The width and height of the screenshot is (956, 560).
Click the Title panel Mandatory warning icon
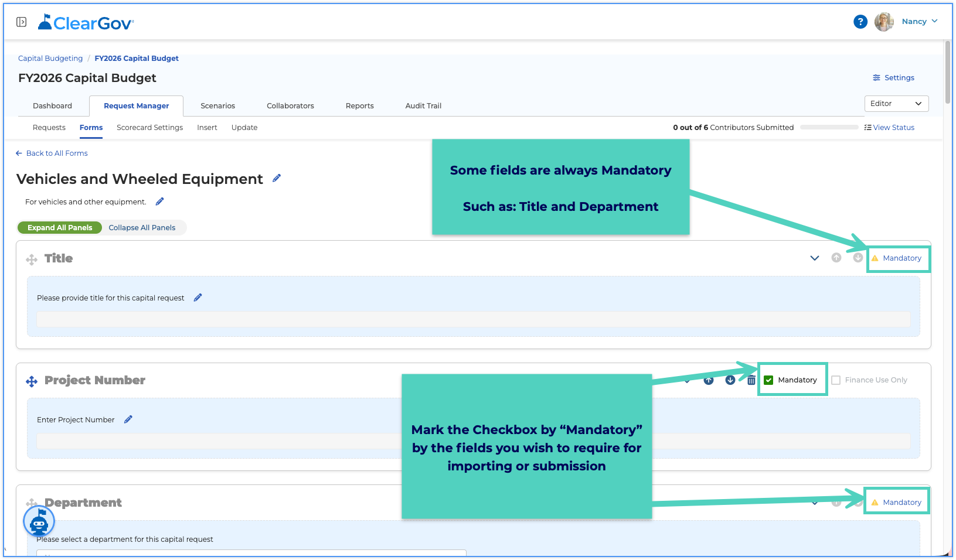coord(875,258)
